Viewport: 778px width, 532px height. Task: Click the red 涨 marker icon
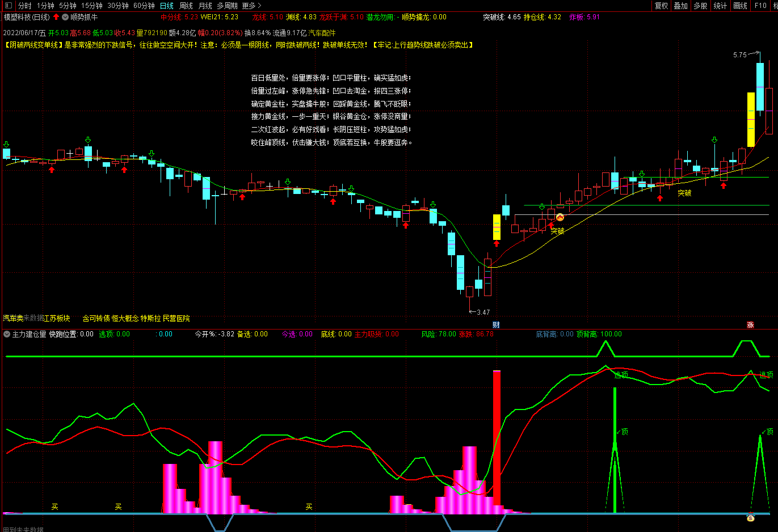pos(750,325)
